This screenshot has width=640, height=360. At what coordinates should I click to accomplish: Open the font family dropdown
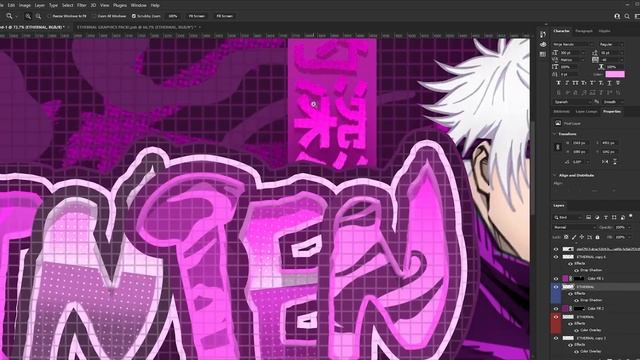click(x=572, y=44)
